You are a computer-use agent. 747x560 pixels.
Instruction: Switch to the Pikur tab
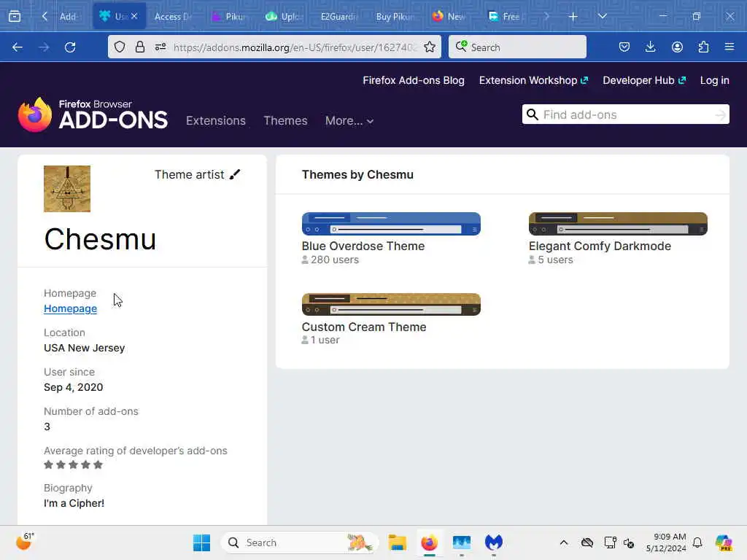coord(230,16)
